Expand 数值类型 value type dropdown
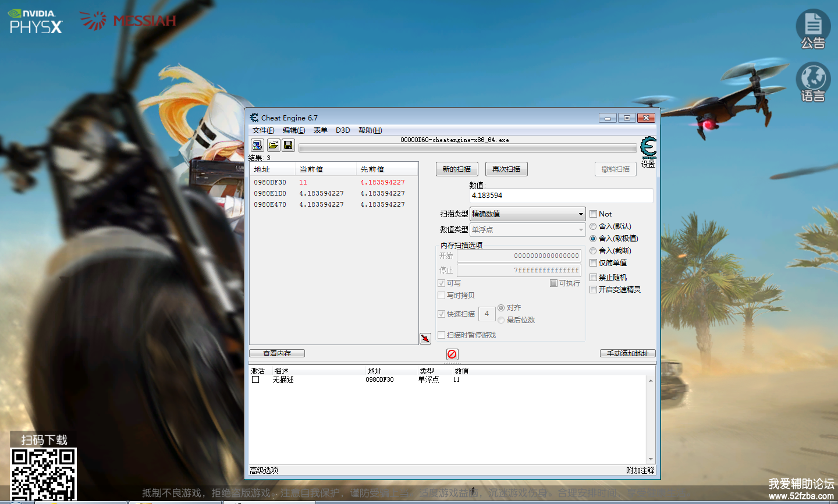The height and width of the screenshot is (504, 838). pyautogui.click(x=527, y=230)
